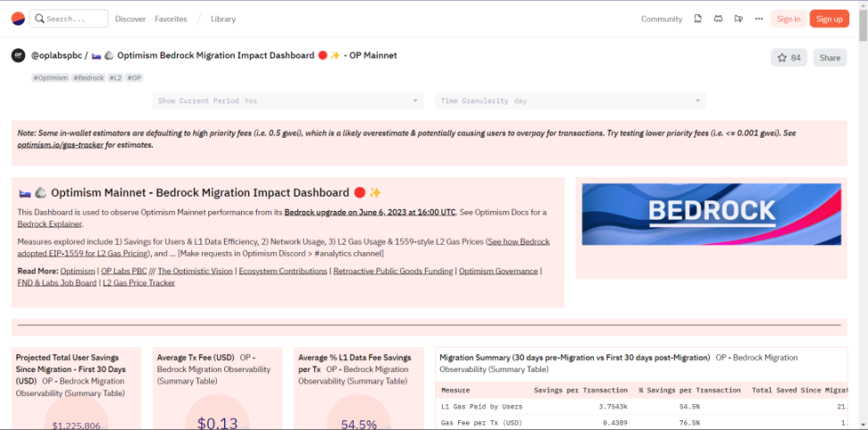Open the docs icon in the header
868x430 pixels.
[697, 19]
